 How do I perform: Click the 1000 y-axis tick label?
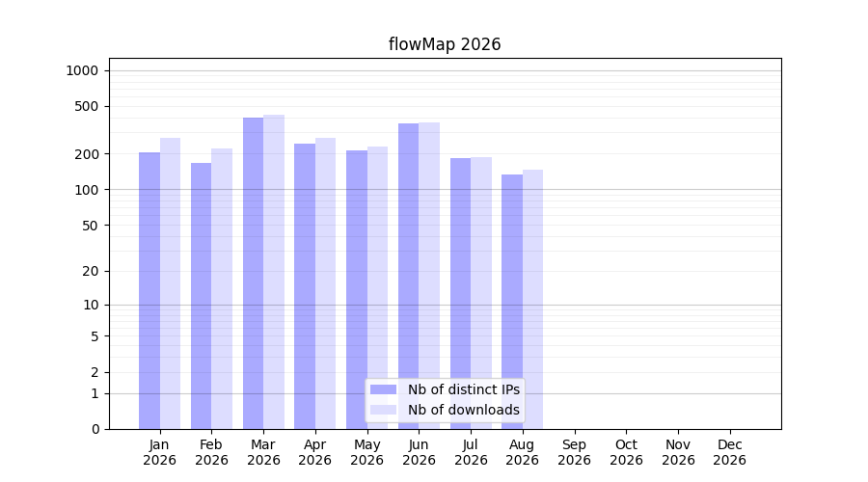[x=82, y=70]
